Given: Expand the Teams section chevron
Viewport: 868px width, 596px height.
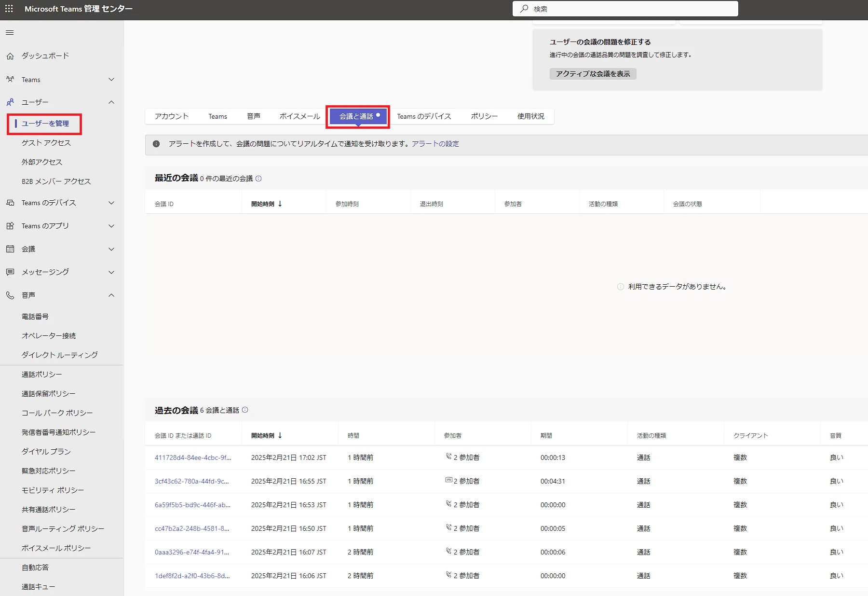Looking at the screenshot, I should (x=111, y=79).
